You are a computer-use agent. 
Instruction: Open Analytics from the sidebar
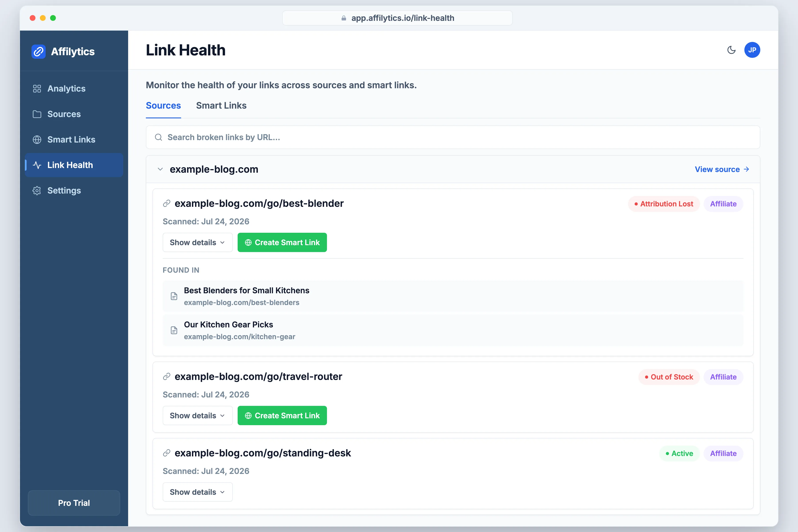74,88
